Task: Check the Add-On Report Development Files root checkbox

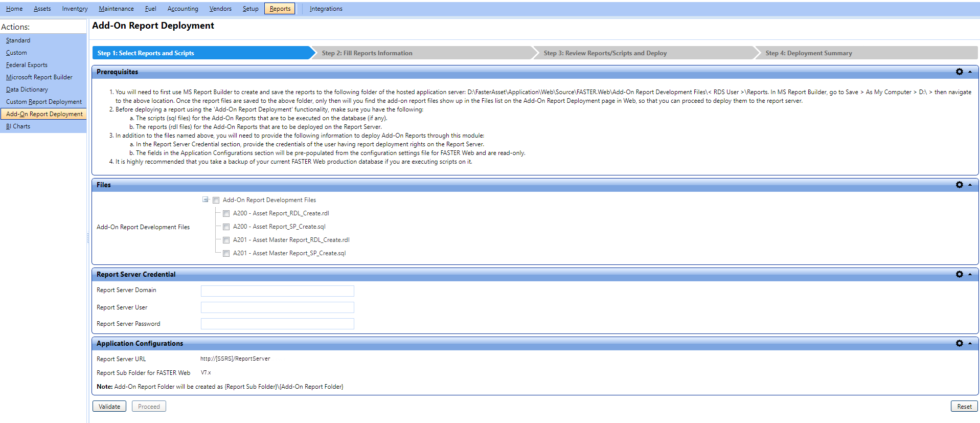Action: coord(216,201)
